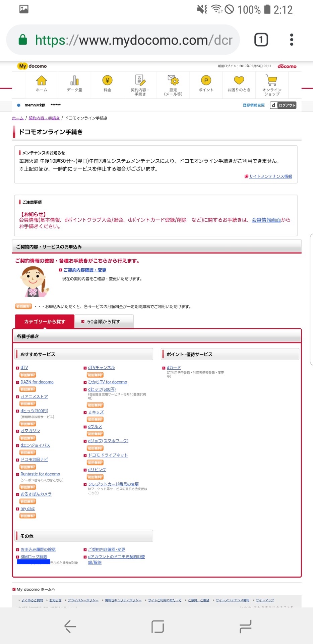Open お困りのとき heart icon
Screen dimensions: 313x644
pos(239,80)
